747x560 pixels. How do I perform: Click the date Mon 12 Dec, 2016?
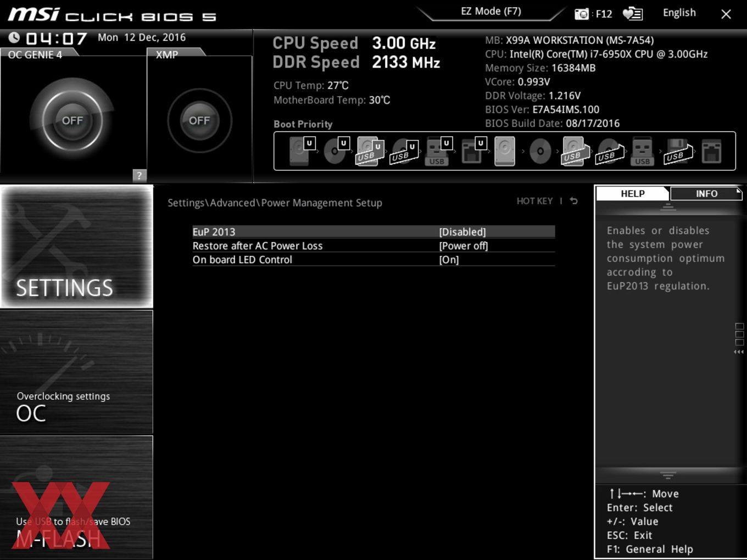click(x=142, y=37)
